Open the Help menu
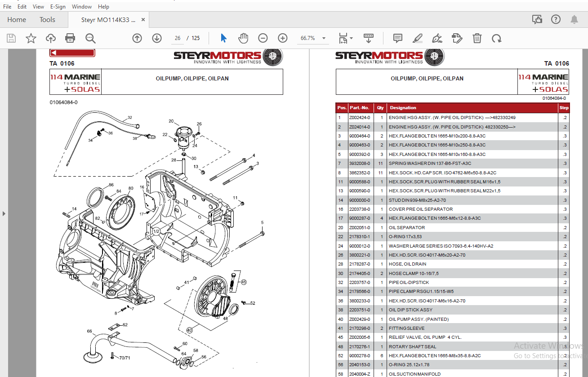 point(103,7)
